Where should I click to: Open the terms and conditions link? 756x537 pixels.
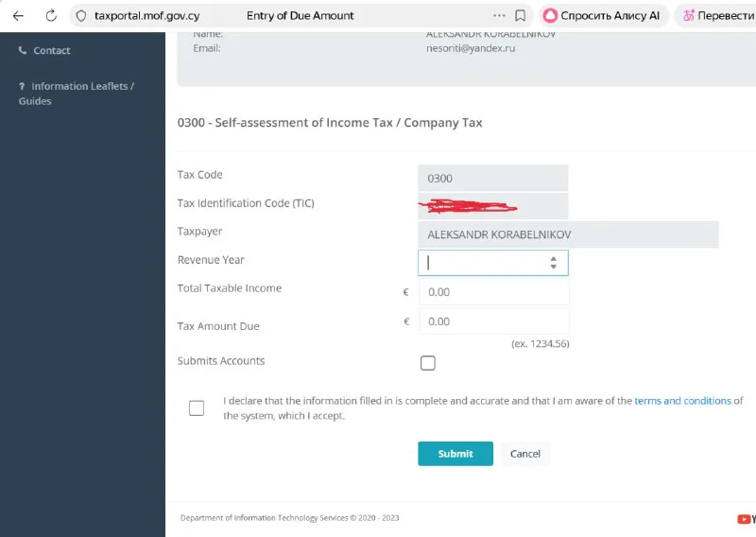(x=682, y=401)
